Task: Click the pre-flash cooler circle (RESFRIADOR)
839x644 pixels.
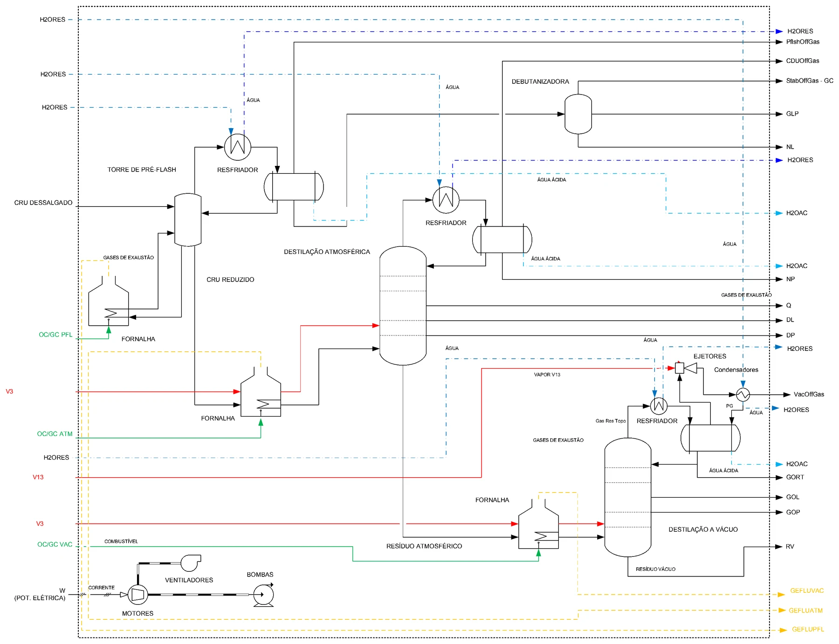Action: [x=238, y=147]
